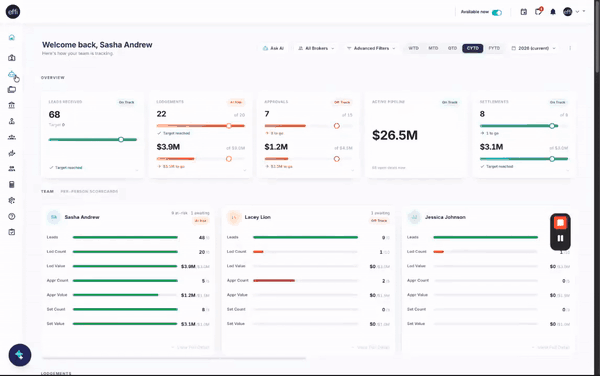The image size is (600, 376).
Task: Open the checklist tasks sidebar icon
Action: [x=12, y=232]
